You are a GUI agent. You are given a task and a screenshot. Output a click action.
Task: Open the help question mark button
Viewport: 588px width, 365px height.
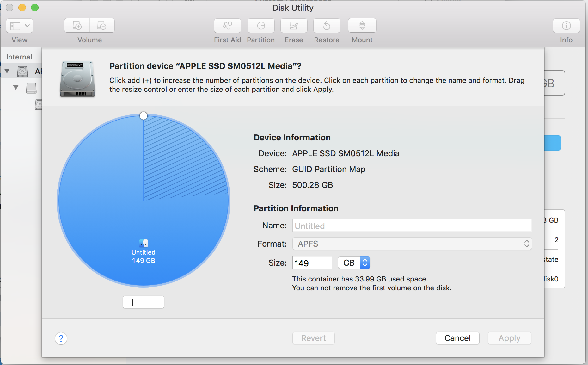point(61,338)
